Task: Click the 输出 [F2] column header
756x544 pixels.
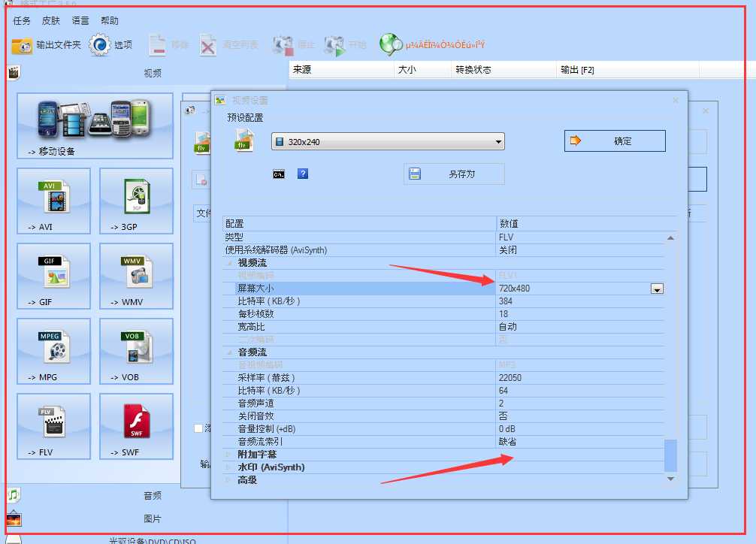Action: [627, 70]
